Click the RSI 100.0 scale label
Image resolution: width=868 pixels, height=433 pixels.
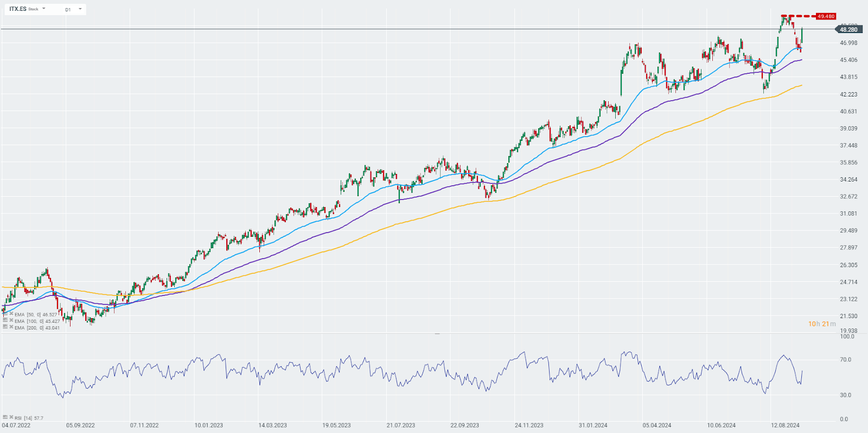[x=847, y=336]
